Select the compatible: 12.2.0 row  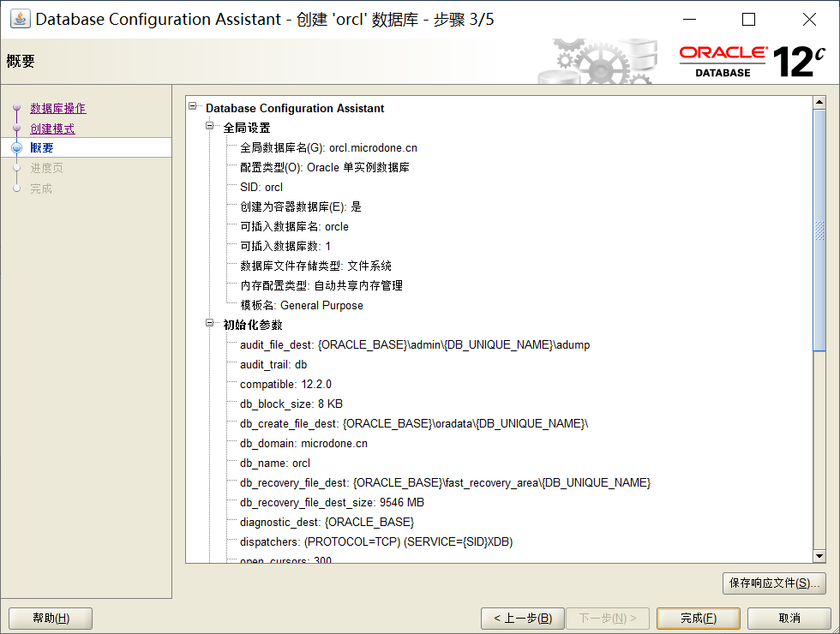coord(286,385)
